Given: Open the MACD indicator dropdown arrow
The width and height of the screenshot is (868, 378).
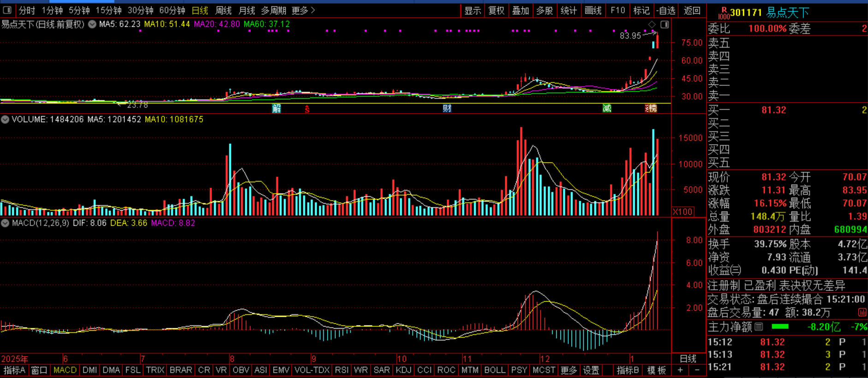Looking at the screenshot, I should 5,223.
